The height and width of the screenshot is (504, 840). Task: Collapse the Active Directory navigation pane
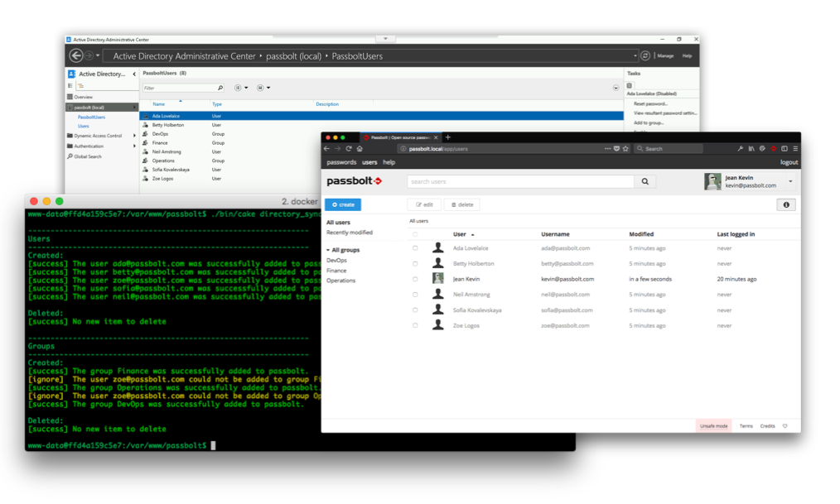pos(134,74)
